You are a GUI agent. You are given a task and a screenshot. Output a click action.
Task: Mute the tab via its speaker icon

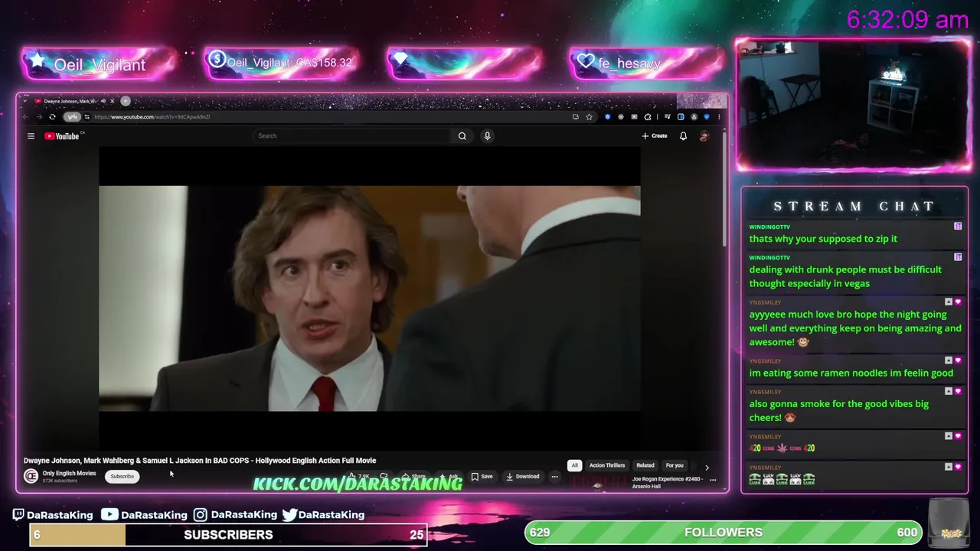tap(103, 101)
